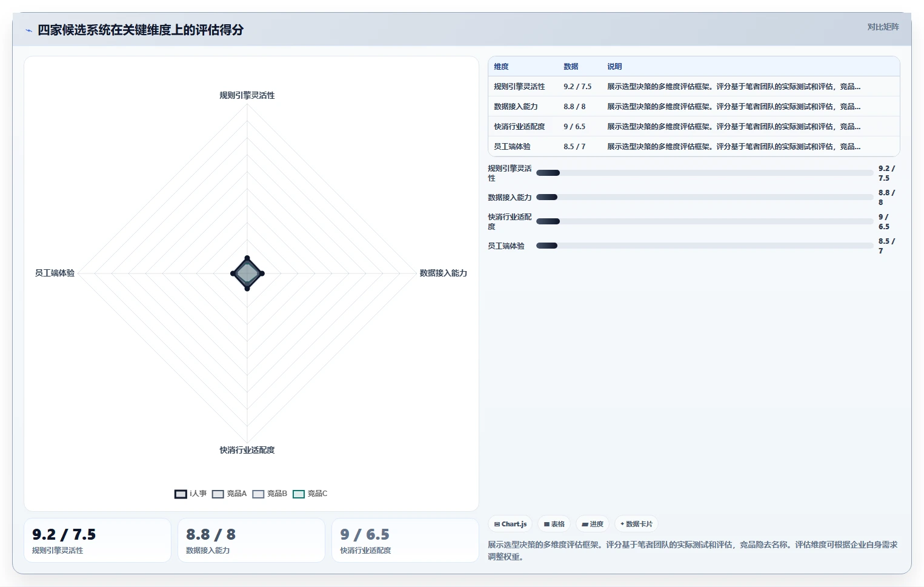Open the 对比矩阵 label in header
Viewport: 924px width, 587px height.
883,27
